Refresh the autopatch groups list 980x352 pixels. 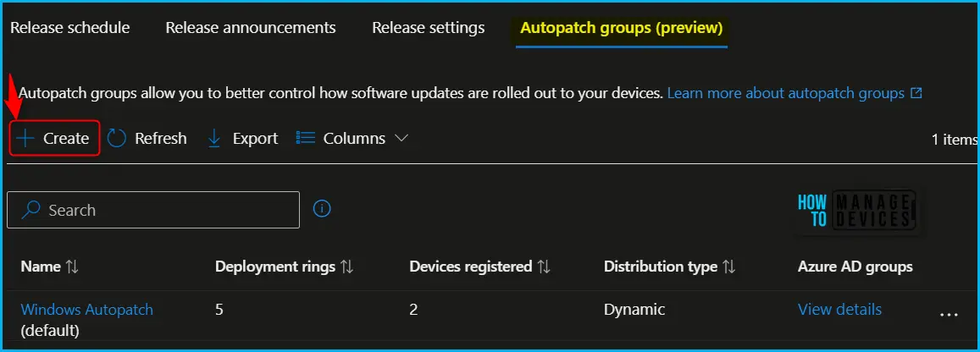[147, 138]
